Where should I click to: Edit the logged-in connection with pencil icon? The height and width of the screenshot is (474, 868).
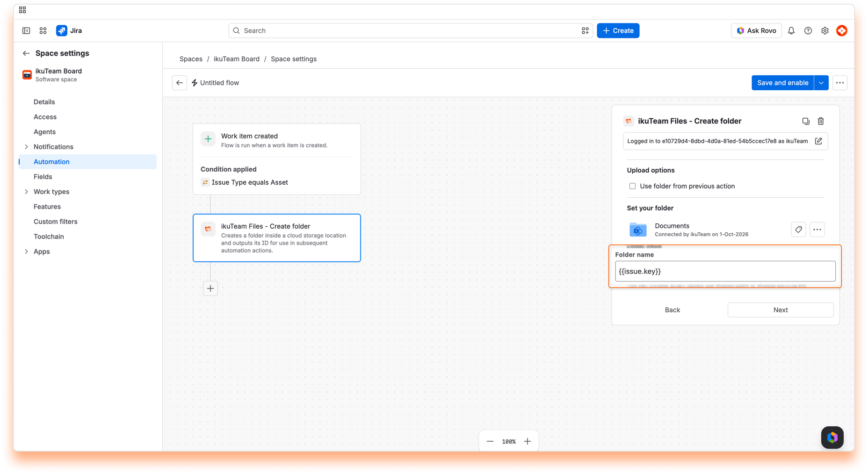pos(818,141)
